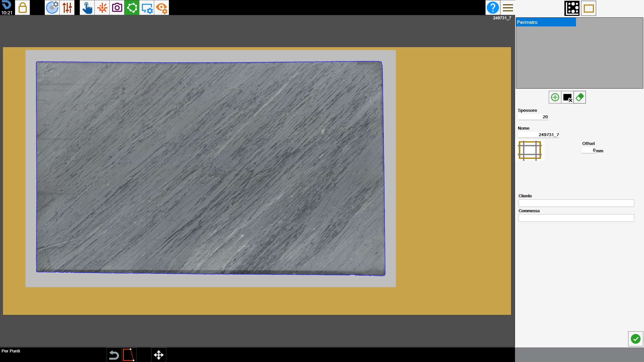644x362 pixels.
Task: Select the blue touch hand tool
Action: pos(87,8)
